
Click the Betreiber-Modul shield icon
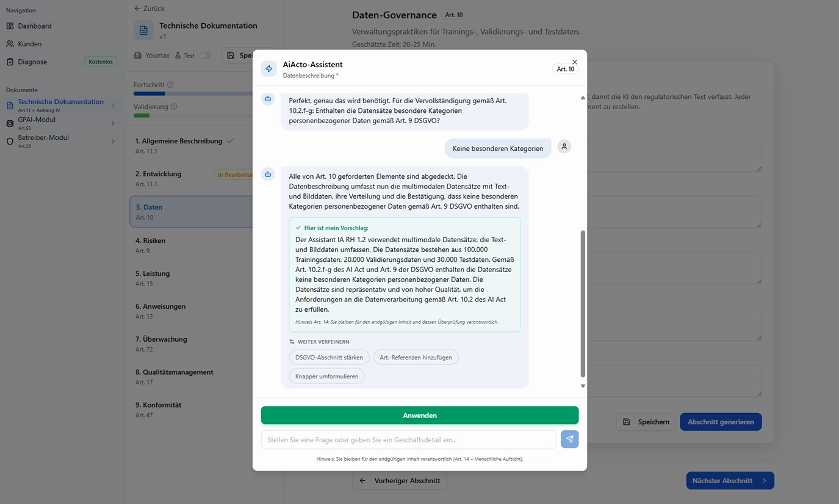(10, 141)
